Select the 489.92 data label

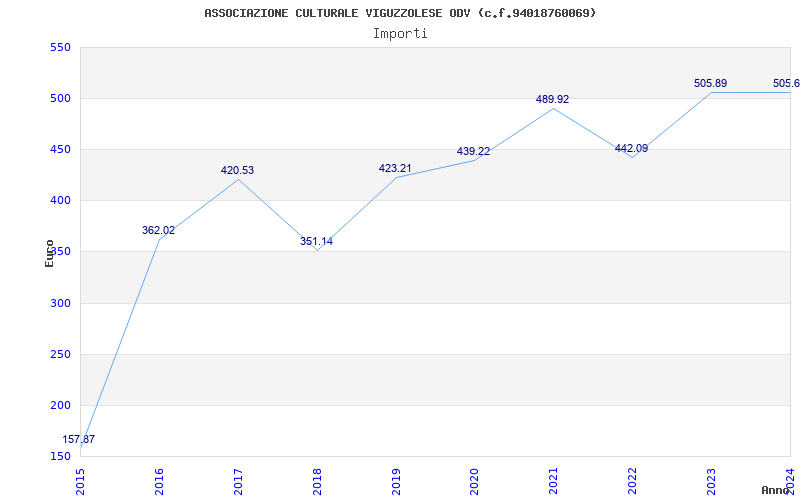click(552, 99)
